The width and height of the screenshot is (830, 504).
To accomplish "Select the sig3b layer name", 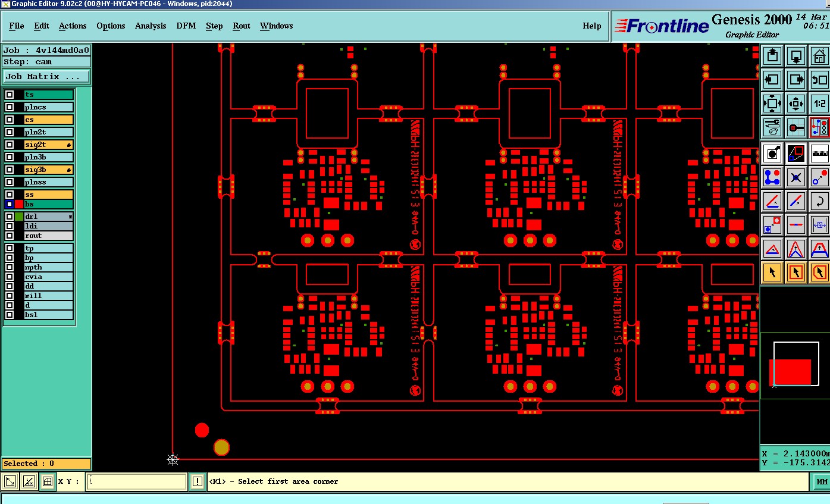I will (x=48, y=170).
